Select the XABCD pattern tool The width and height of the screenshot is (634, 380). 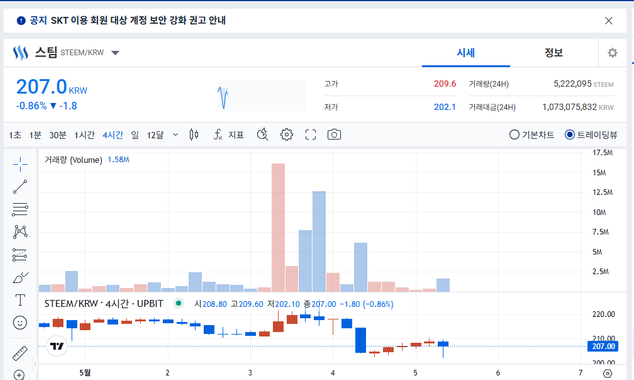pos(20,232)
